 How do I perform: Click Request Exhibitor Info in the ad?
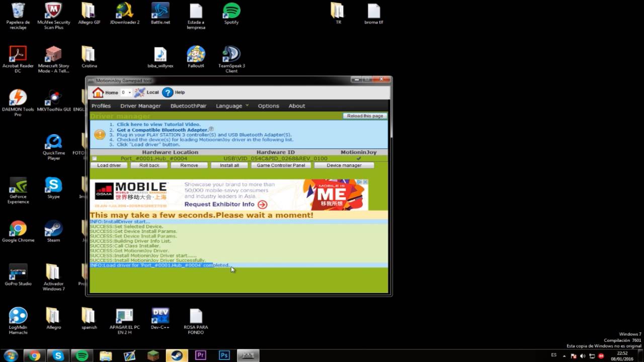(219, 205)
